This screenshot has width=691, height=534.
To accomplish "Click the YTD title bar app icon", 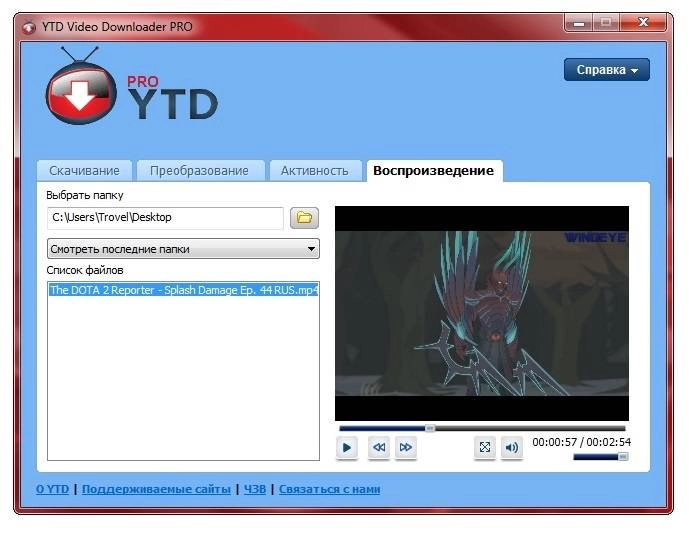I will [x=29, y=27].
